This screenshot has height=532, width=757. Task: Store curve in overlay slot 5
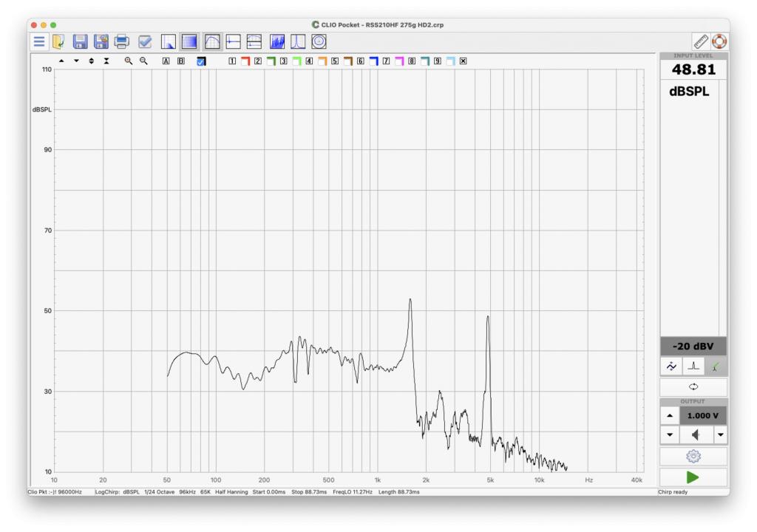click(335, 61)
